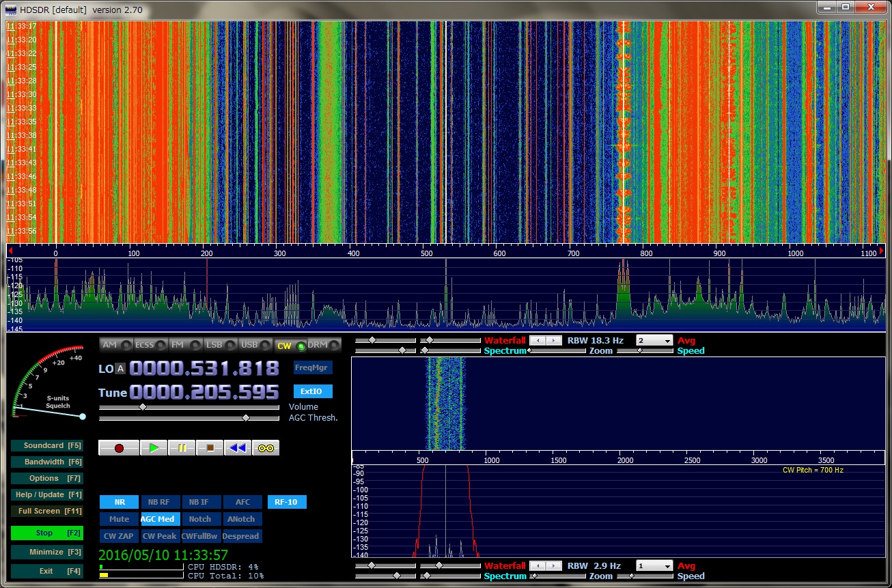Adjust the AGC Thresh. slider
This screenshot has width=892, height=588.
(189, 418)
